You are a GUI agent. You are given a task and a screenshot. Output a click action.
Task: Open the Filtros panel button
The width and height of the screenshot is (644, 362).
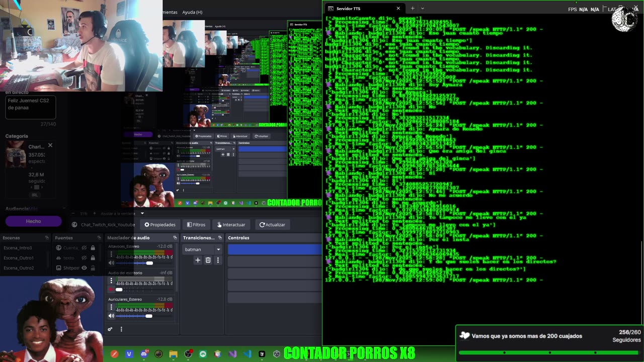click(x=196, y=225)
